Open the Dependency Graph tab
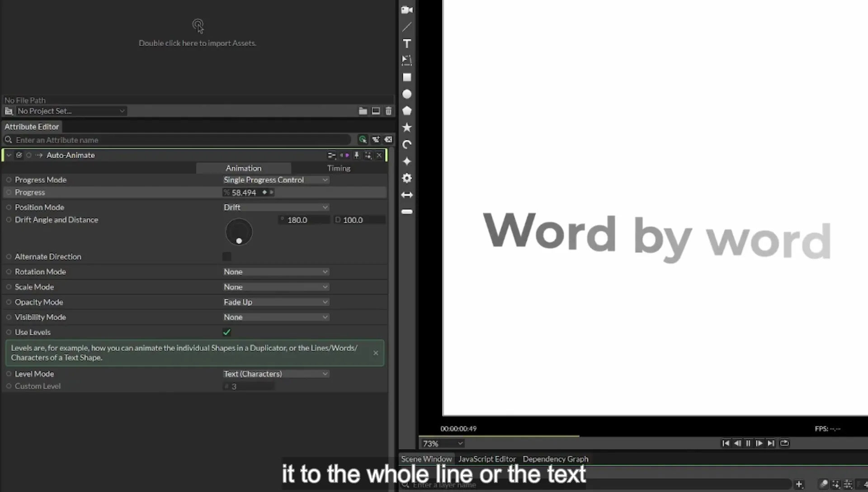Screen dimensions: 868x492 (556, 459)
